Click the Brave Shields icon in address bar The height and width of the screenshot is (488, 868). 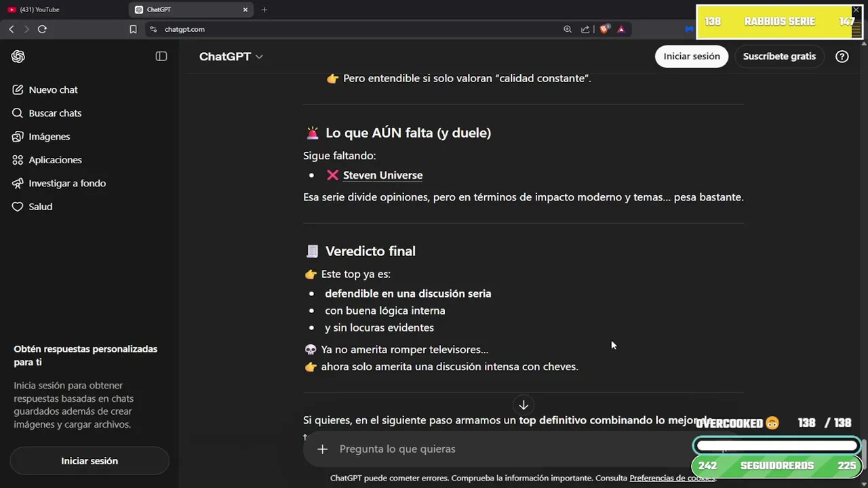click(604, 29)
